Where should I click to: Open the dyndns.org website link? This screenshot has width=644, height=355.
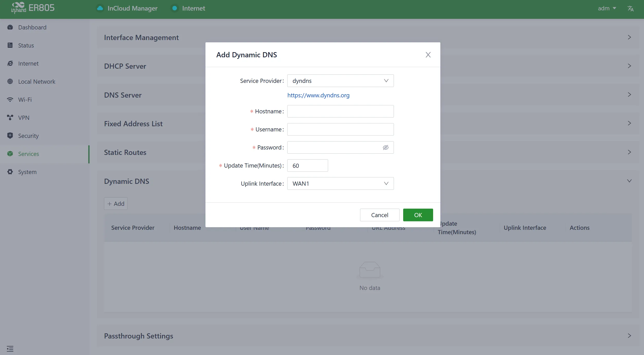pyautogui.click(x=318, y=95)
